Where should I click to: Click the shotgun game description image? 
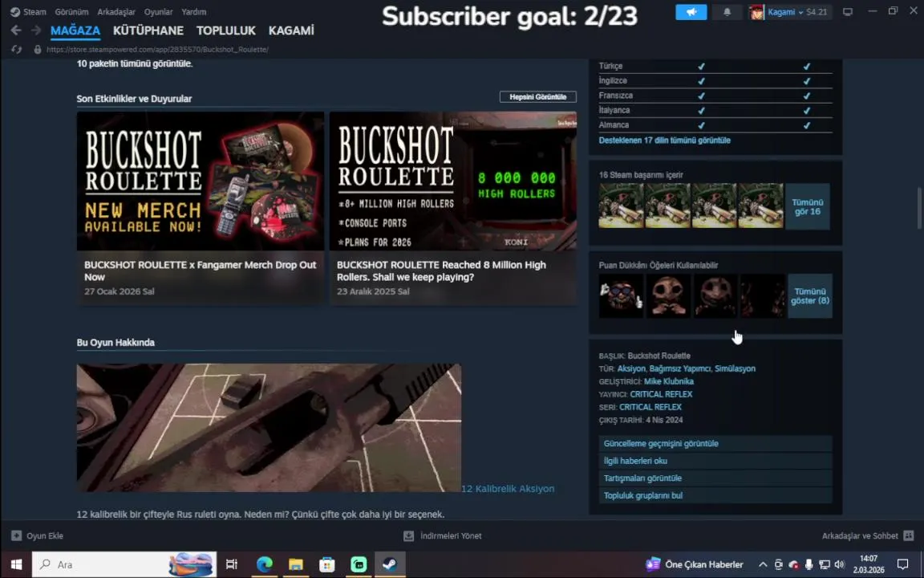click(x=269, y=428)
